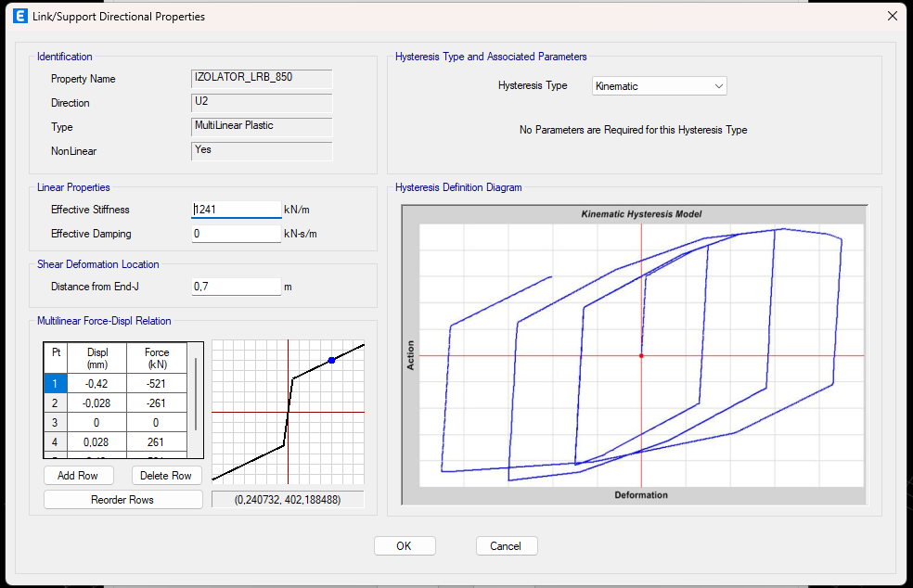Viewport: 913px width, 588px height.
Task: Click the kN/m unit label
Action: [297, 210]
